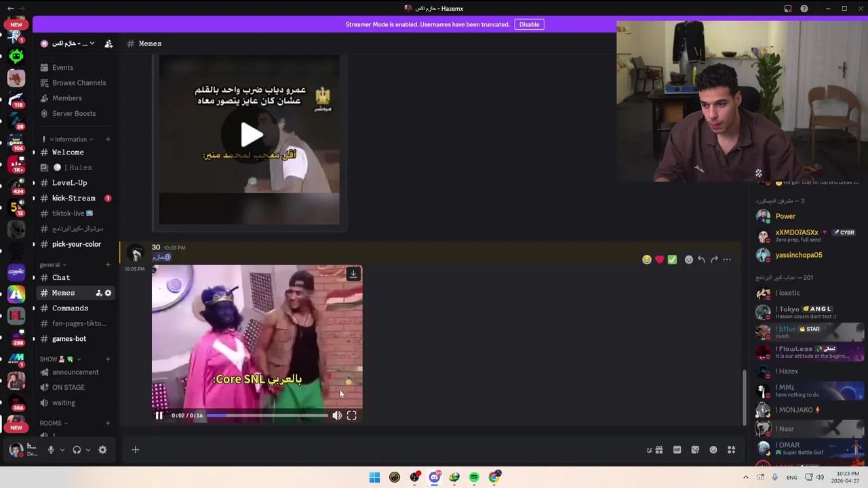Open the Members list entry
The image size is (868, 488).
tap(75, 98)
